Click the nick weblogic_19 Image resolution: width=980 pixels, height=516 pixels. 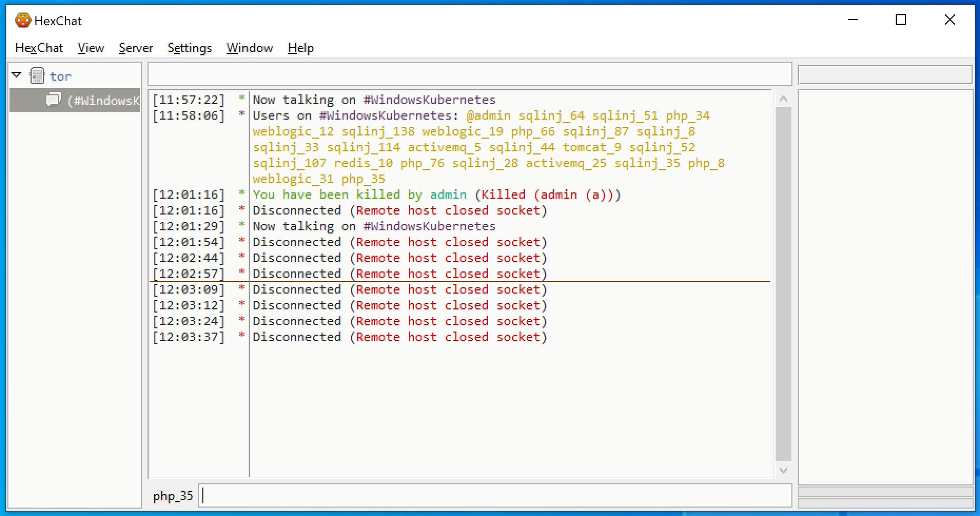[463, 131]
